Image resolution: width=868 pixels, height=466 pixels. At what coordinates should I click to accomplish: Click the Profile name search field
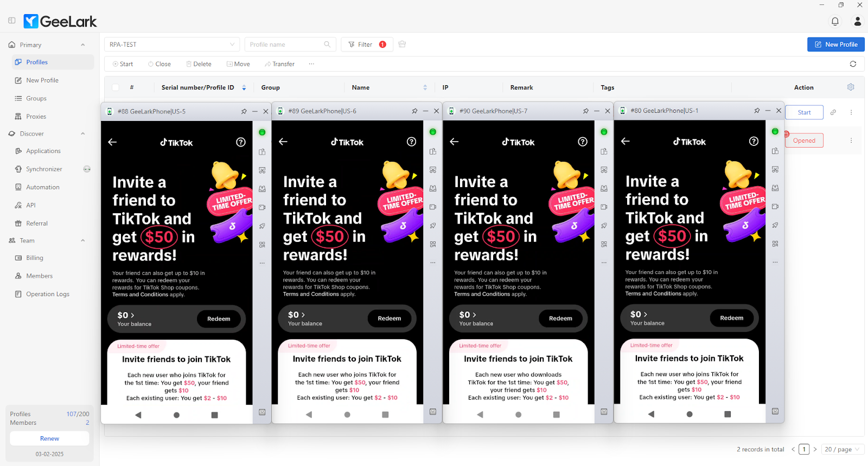290,44
